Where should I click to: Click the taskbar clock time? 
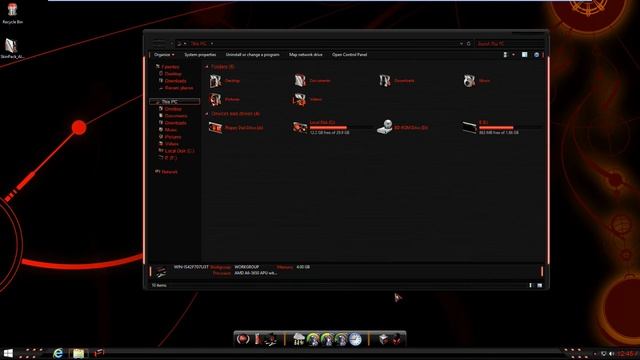[627, 353]
